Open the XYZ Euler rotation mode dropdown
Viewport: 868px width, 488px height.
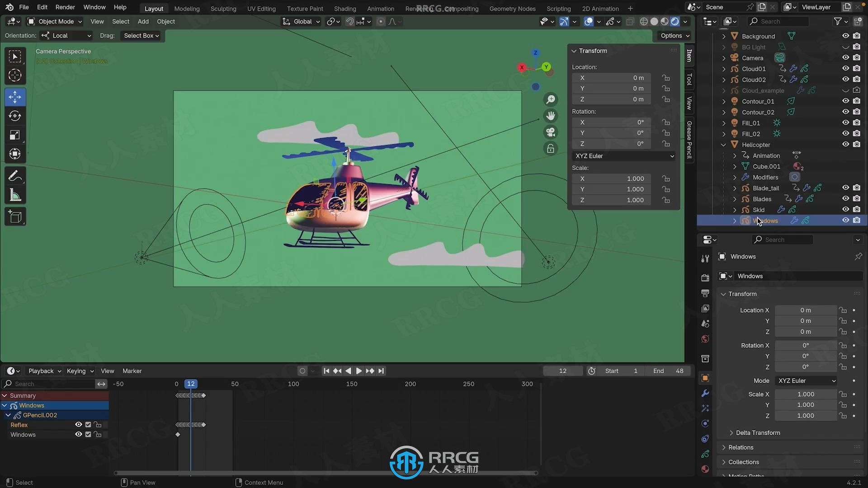tap(623, 155)
